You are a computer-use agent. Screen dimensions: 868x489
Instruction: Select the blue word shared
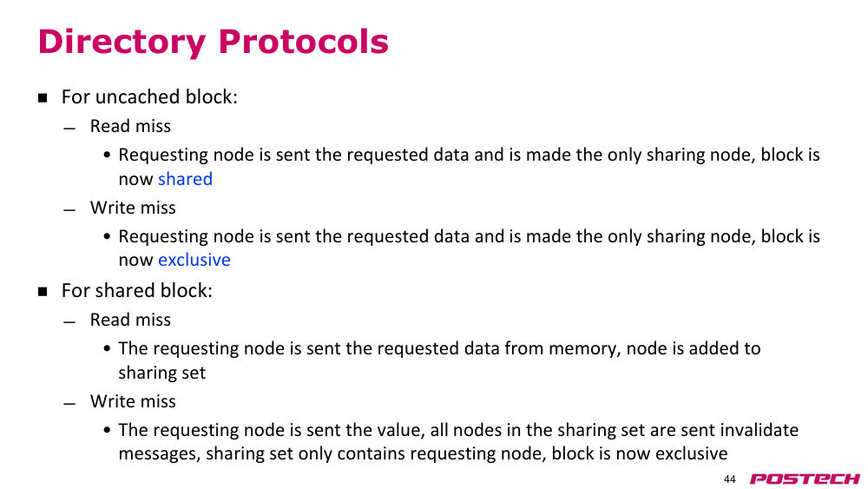pos(185,179)
